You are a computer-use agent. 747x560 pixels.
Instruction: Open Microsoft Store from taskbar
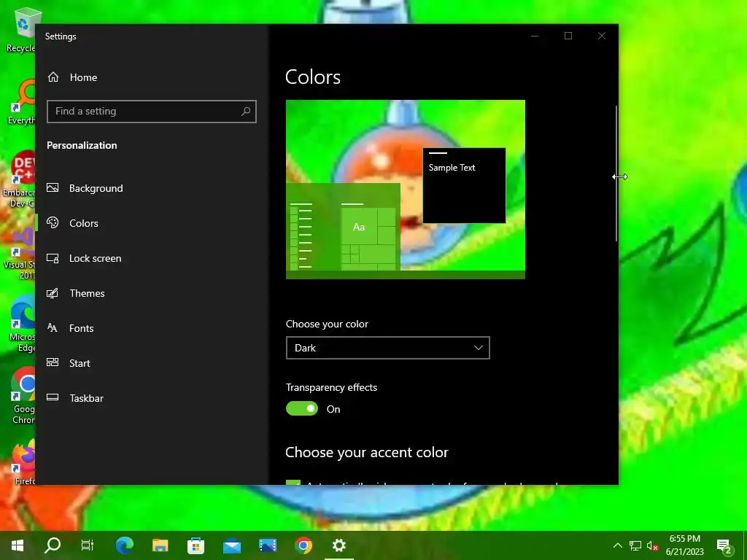tap(196, 545)
